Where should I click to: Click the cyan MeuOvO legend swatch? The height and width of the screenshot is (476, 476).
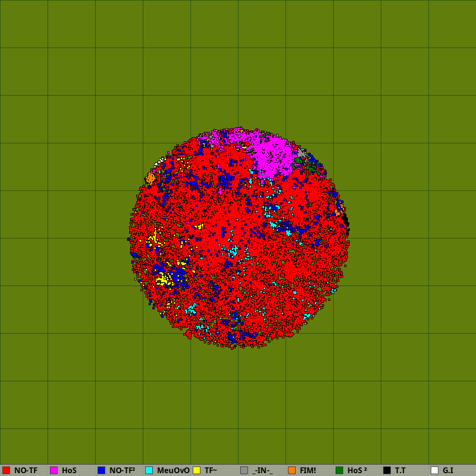click(149, 470)
